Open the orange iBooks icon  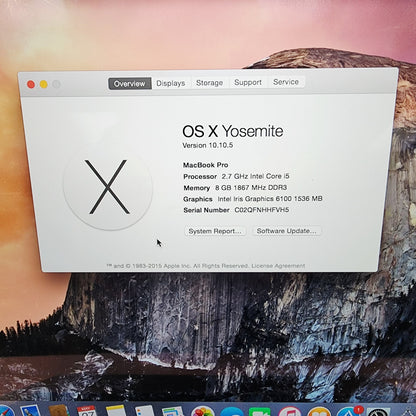318,412
